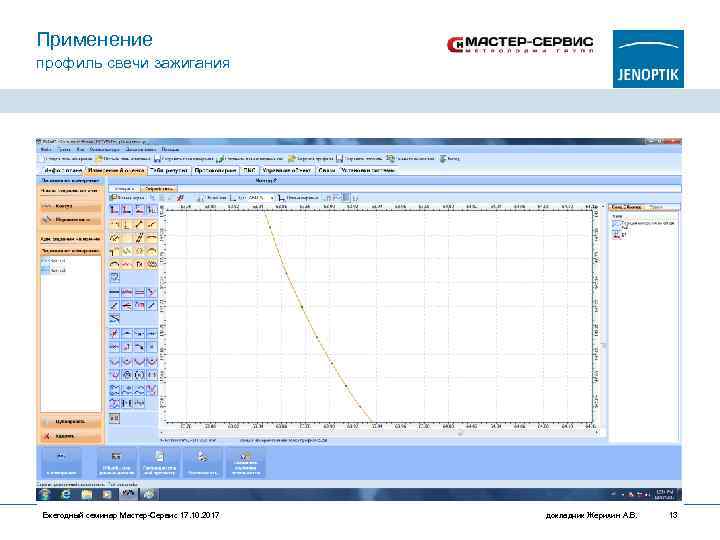Select the highlighted tab in right legend panel
Screen dimensions: 720x540
pyautogui.click(x=627, y=207)
